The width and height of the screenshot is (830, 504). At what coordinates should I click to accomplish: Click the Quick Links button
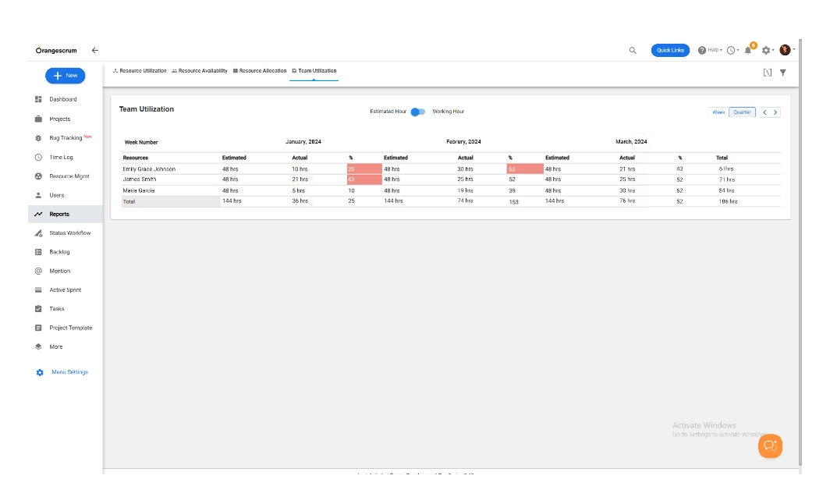(x=670, y=50)
